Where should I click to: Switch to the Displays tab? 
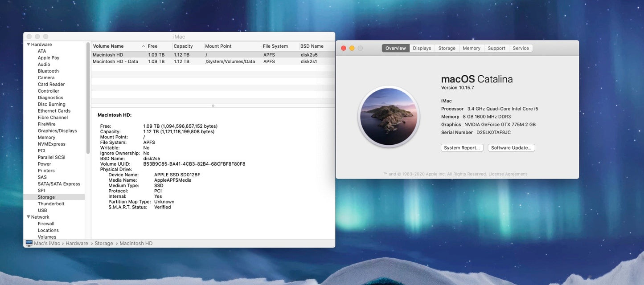422,48
